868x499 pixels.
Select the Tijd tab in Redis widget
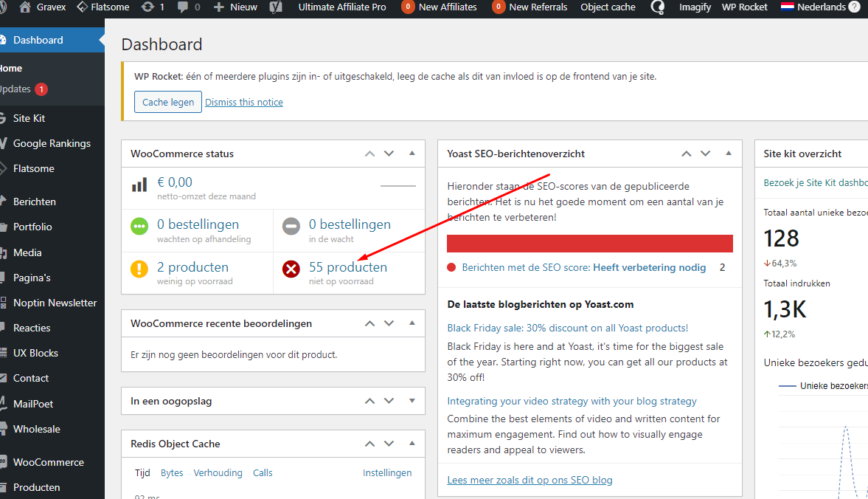pos(142,473)
